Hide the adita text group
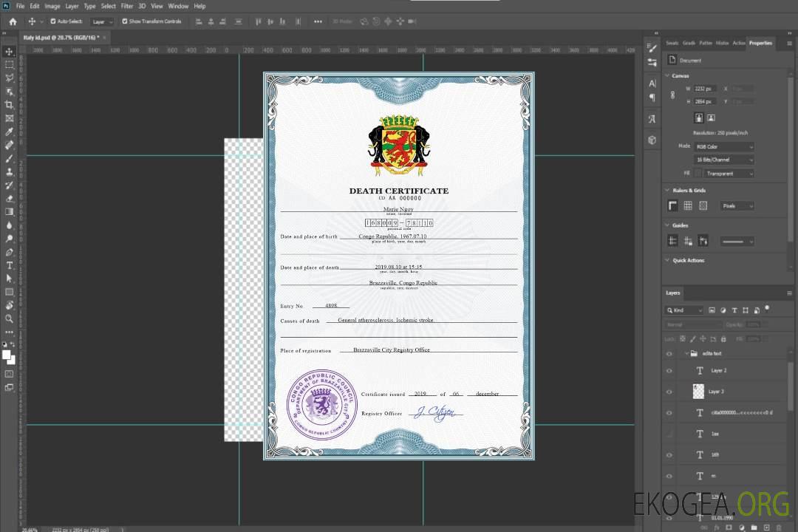The height and width of the screenshot is (532, 798). pyautogui.click(x=669, y=354)
